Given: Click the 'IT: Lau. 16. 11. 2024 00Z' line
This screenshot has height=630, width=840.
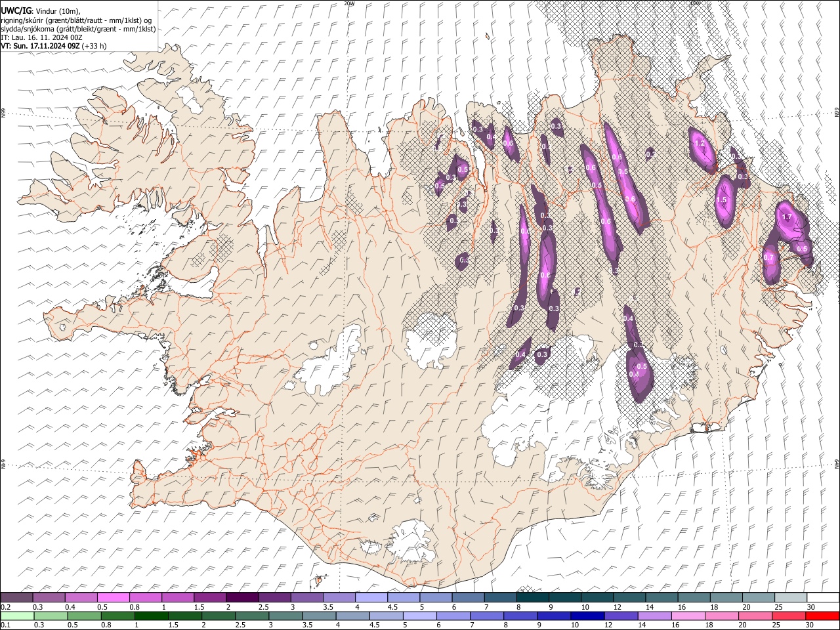Looking at the screenshot, I should [x=41, y=37].
